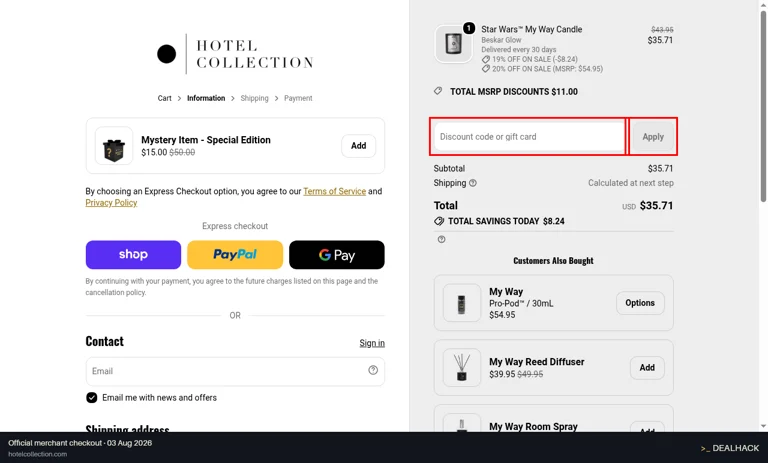Add the My Way Reed Diffuser

647,367
